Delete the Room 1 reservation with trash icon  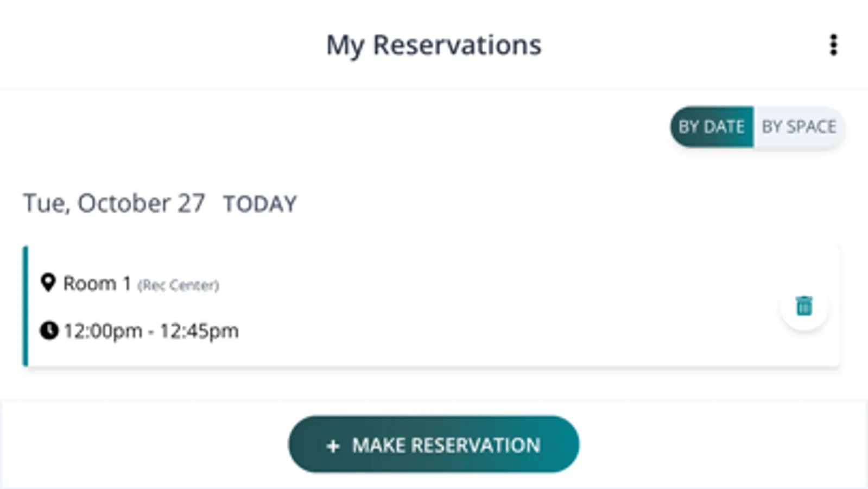(x=804, y=306)
